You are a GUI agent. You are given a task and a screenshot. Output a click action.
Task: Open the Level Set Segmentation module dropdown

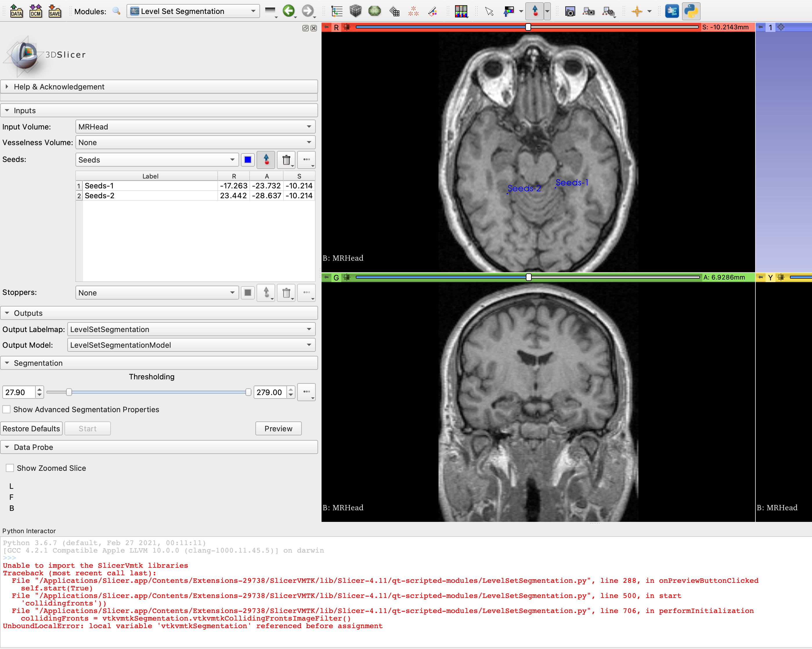point(193,11)
